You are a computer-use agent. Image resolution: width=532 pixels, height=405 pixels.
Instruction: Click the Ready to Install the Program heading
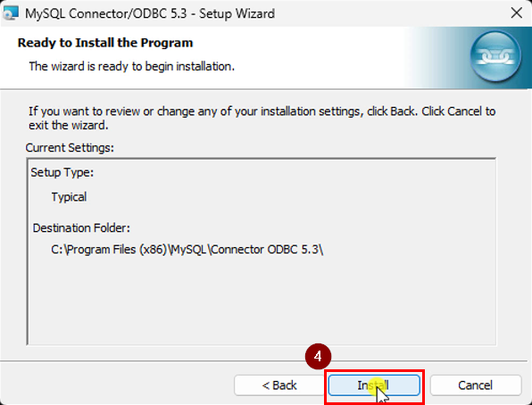click(x=105, y=43)
